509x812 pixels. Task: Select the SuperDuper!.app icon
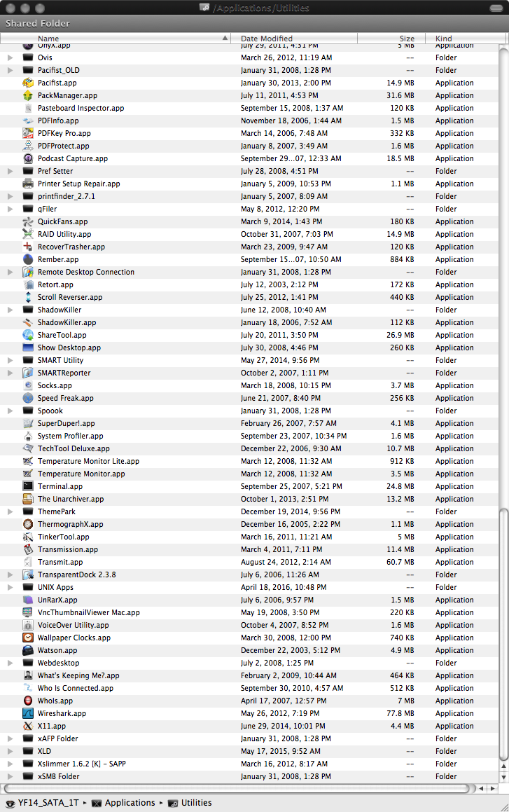pyautogui.click(x=28, y=423)
